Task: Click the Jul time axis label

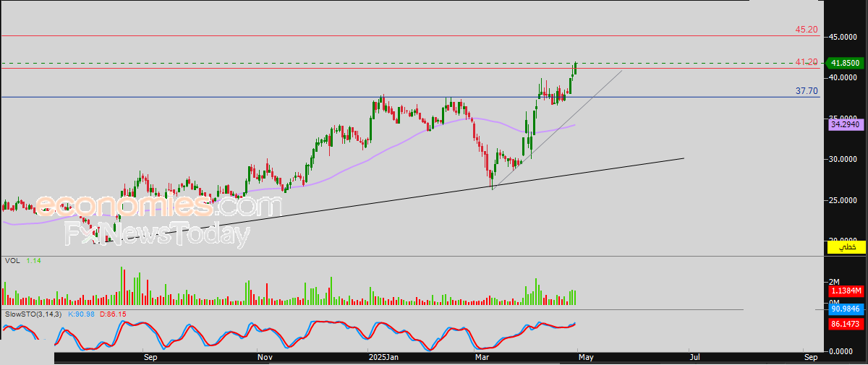Action: point(694,357)
